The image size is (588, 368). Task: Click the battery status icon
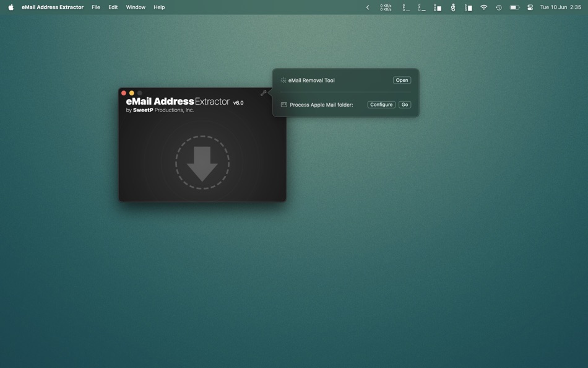[514, 7]
